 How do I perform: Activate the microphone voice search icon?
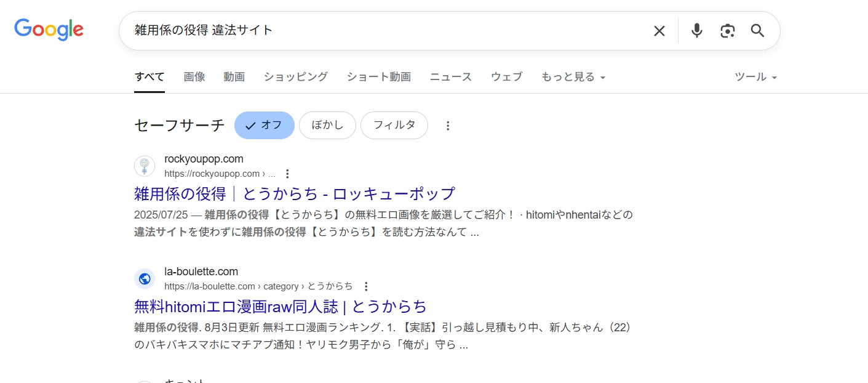pyautogui.click(x=696, y=30)
